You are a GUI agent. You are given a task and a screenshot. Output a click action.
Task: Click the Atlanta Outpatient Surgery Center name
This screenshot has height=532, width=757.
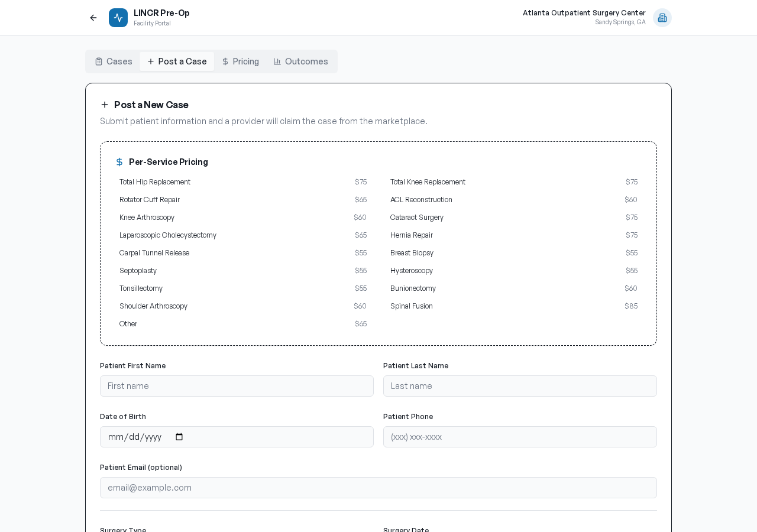point(584,13)
